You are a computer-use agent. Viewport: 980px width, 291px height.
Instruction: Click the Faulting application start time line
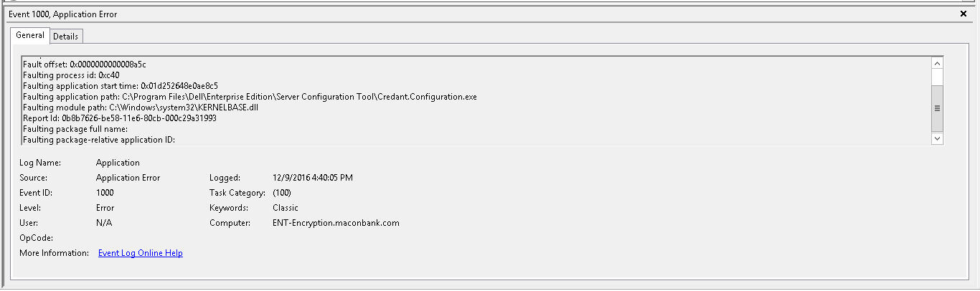click(121, 86)
